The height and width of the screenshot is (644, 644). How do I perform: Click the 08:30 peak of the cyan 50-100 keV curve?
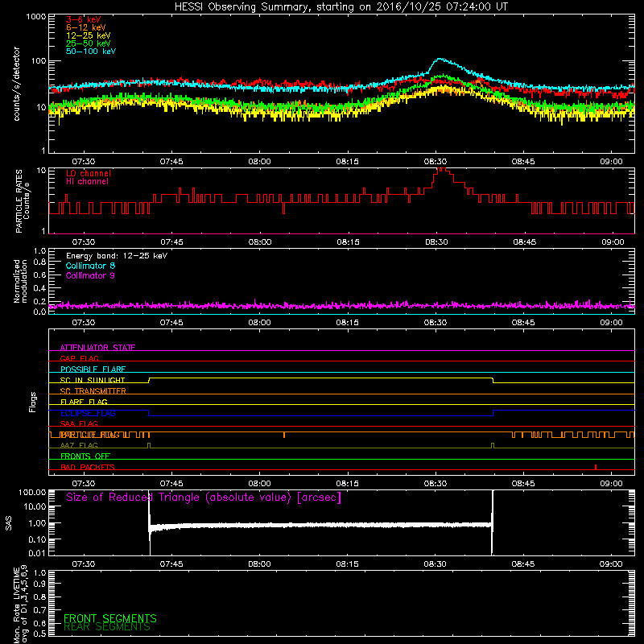click(440, 60)
